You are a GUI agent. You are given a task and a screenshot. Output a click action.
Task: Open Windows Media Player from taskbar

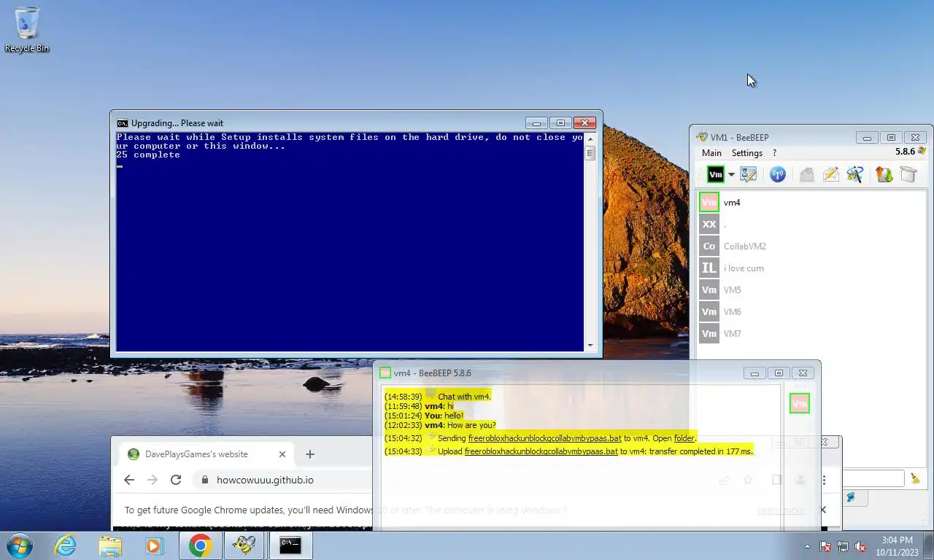pos(154,545)
